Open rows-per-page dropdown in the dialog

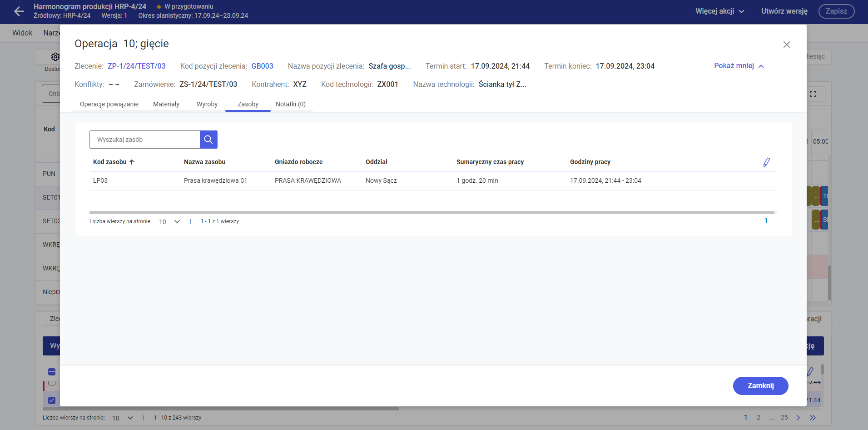[169, 222]
